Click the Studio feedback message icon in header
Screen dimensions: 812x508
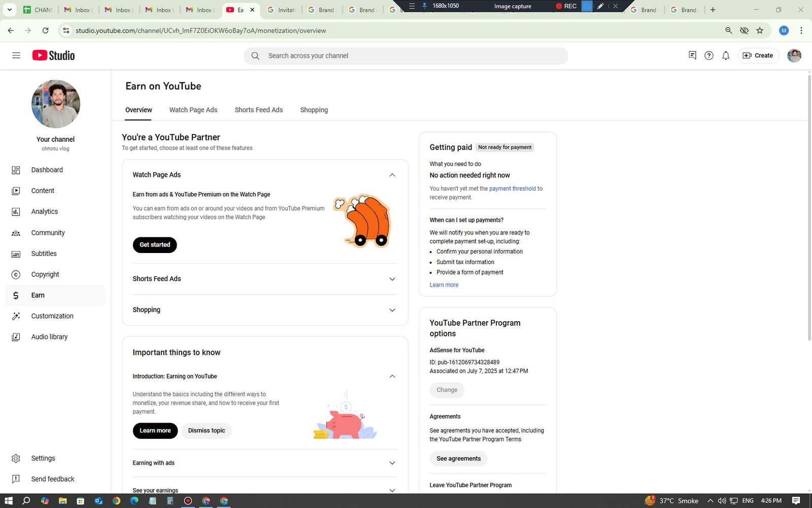(x=692, y=55)
